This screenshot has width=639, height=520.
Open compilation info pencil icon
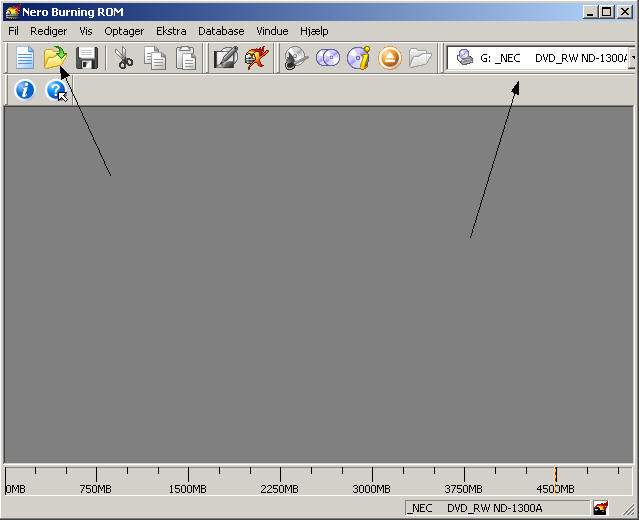click(x=226, y=58)
